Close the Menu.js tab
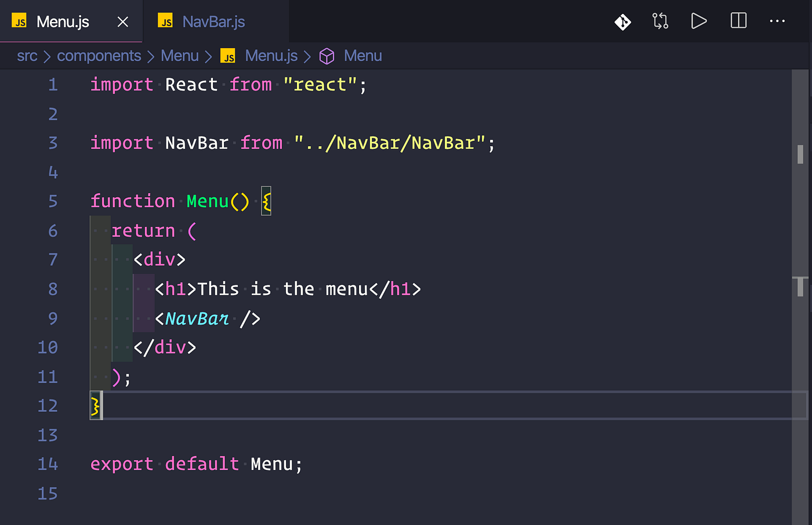 click(x=122, y=21)
